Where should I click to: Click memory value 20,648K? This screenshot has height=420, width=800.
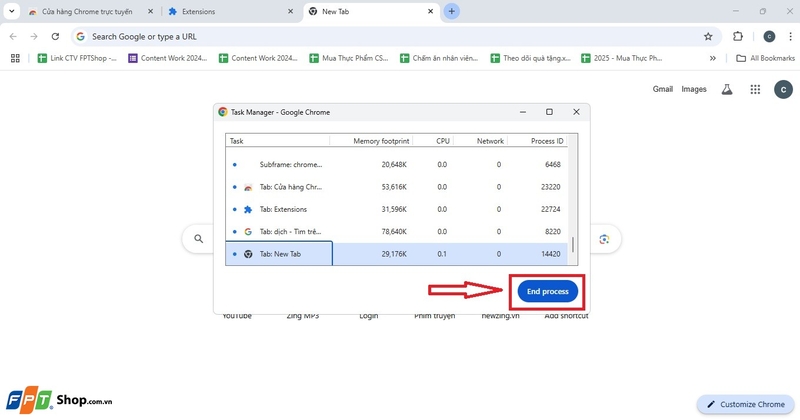pos(394,164)
